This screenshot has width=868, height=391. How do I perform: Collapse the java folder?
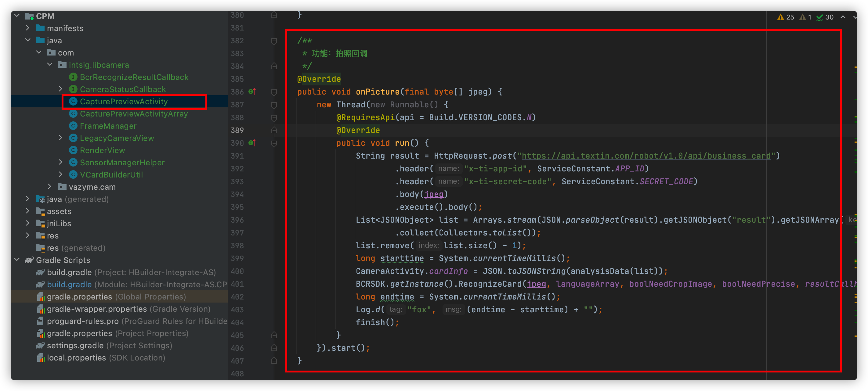[x=28, y=40]
